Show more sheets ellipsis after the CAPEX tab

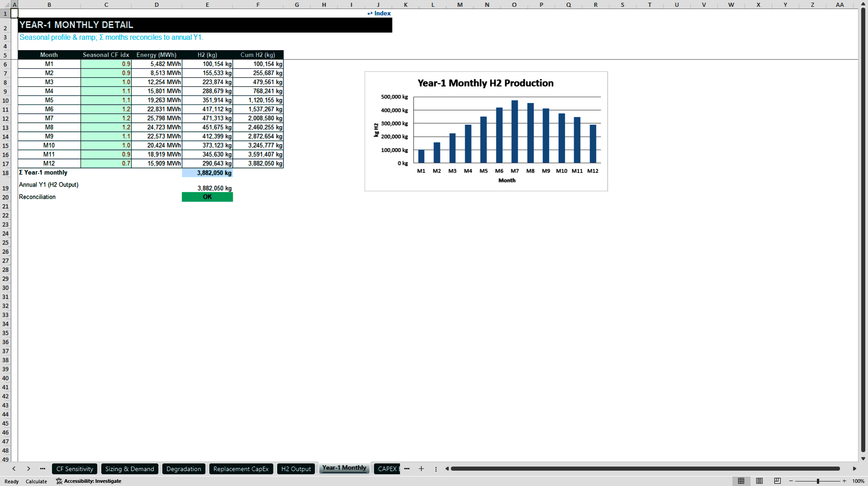407,469
